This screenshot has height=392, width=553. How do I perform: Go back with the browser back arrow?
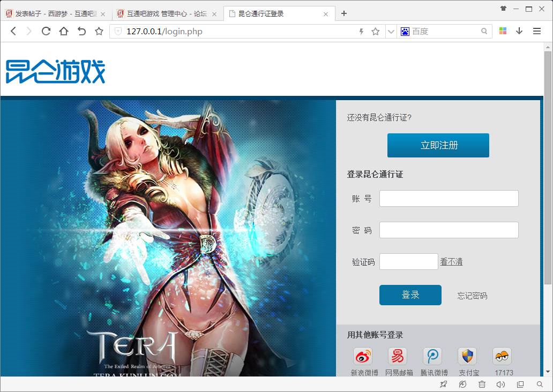click(13, 32)
